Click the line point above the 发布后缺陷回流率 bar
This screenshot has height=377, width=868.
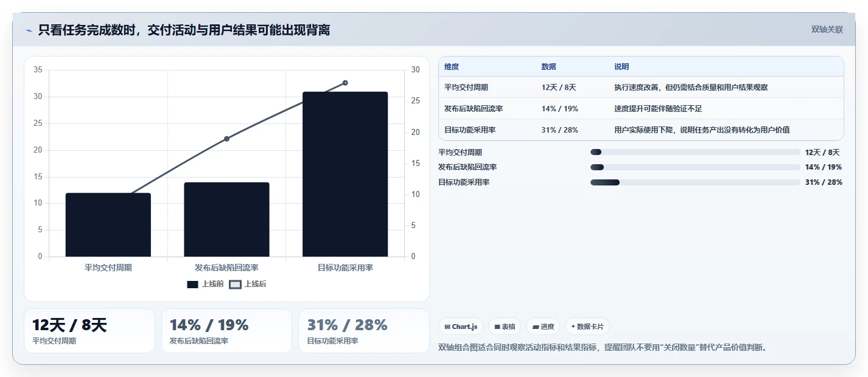226,139
